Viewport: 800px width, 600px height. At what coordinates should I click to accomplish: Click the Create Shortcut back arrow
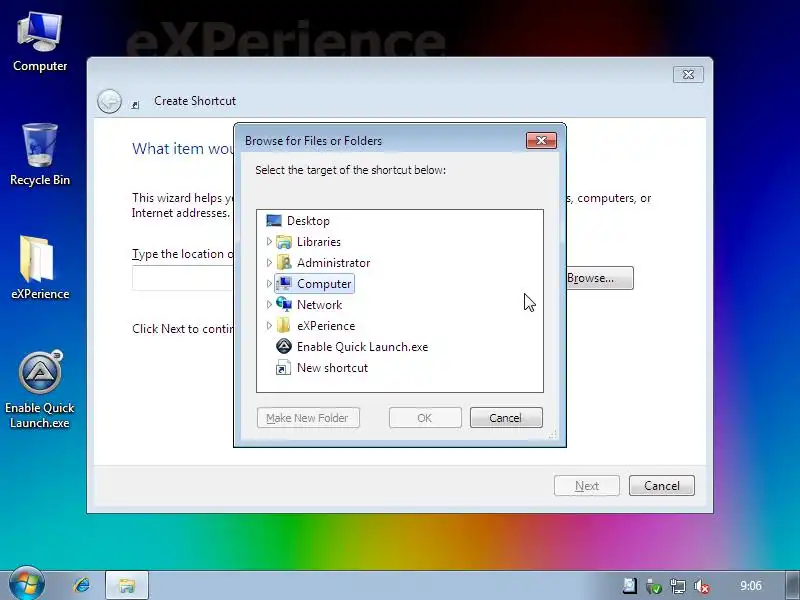coord(109,101)
